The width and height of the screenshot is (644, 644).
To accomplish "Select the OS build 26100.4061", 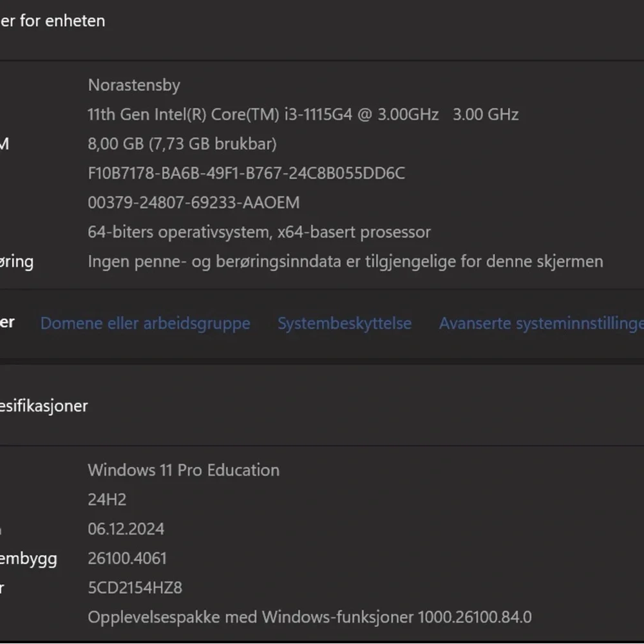I will (x=127, y=558).
